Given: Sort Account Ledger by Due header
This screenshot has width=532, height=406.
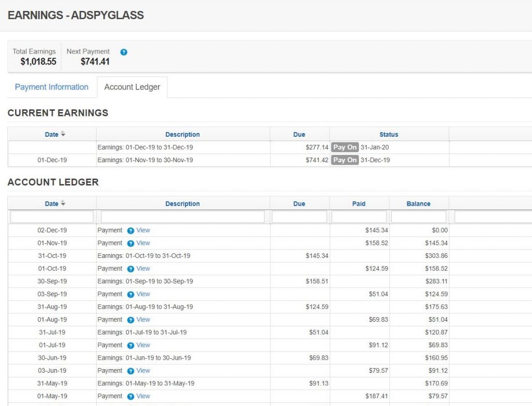Looking at the screenshot, I should tap(299, 203).
